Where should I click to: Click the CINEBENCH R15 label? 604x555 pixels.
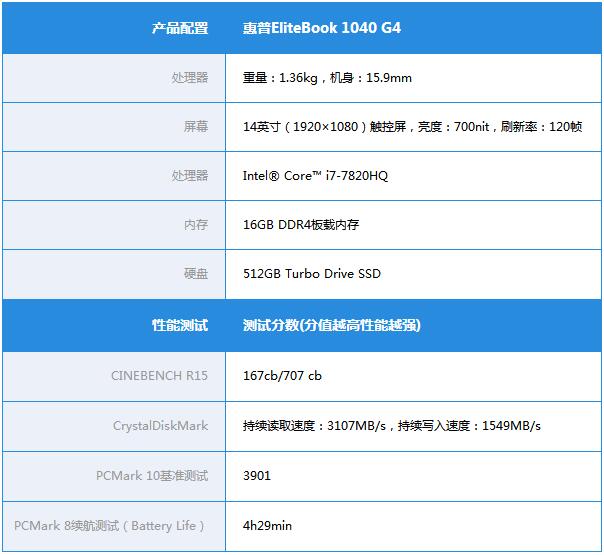click(x=159, y=376)
